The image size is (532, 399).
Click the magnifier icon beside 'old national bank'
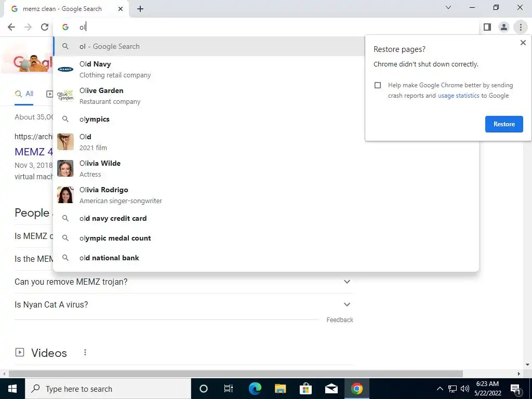pyautogui.click(x=65, y=258)
